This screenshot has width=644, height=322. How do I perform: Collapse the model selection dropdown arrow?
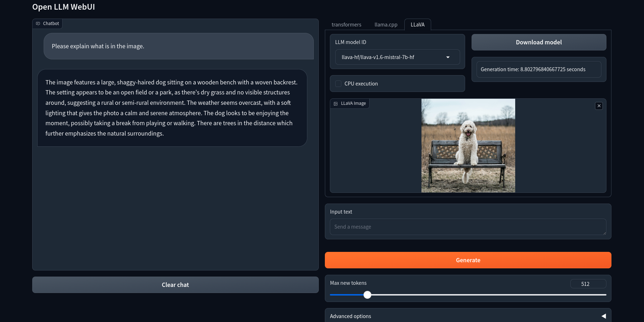click(x=448, y=57)
